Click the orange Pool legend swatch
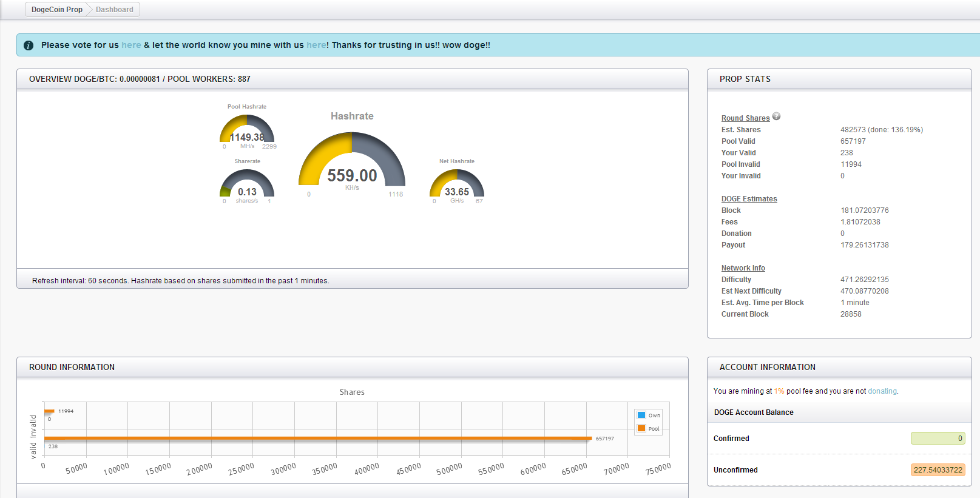The height and width of the screenshot is (498, 980). pos(641,428)
